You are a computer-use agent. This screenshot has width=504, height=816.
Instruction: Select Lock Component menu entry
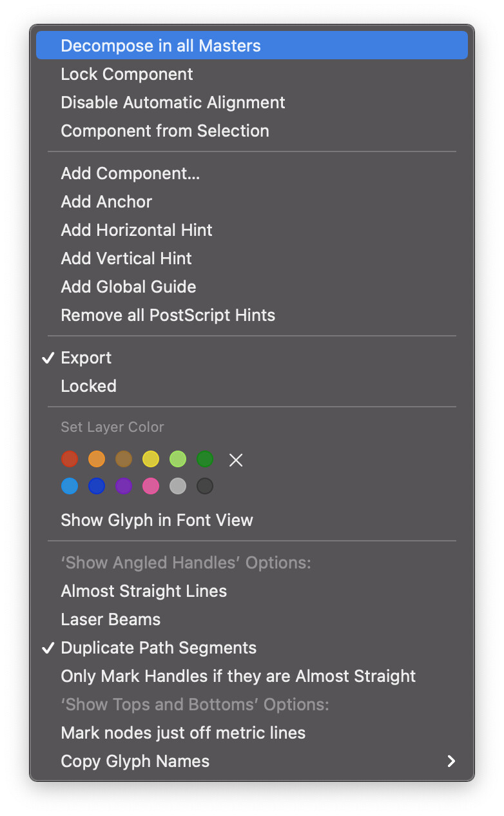click(127, 74)
